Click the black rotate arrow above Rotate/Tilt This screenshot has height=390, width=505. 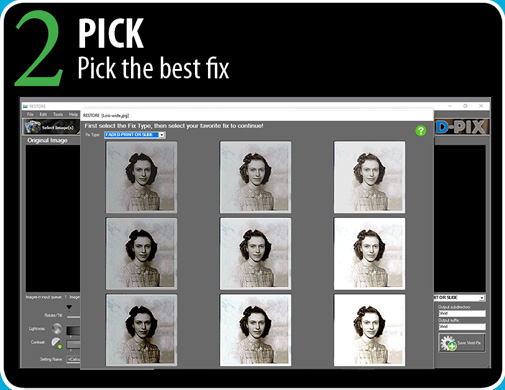69,307
